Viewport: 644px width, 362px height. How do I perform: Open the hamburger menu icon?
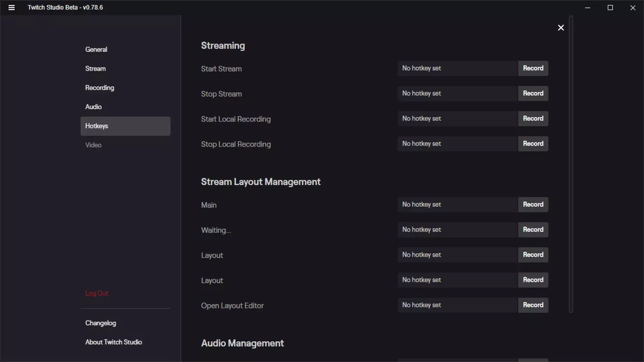point(11,8)
